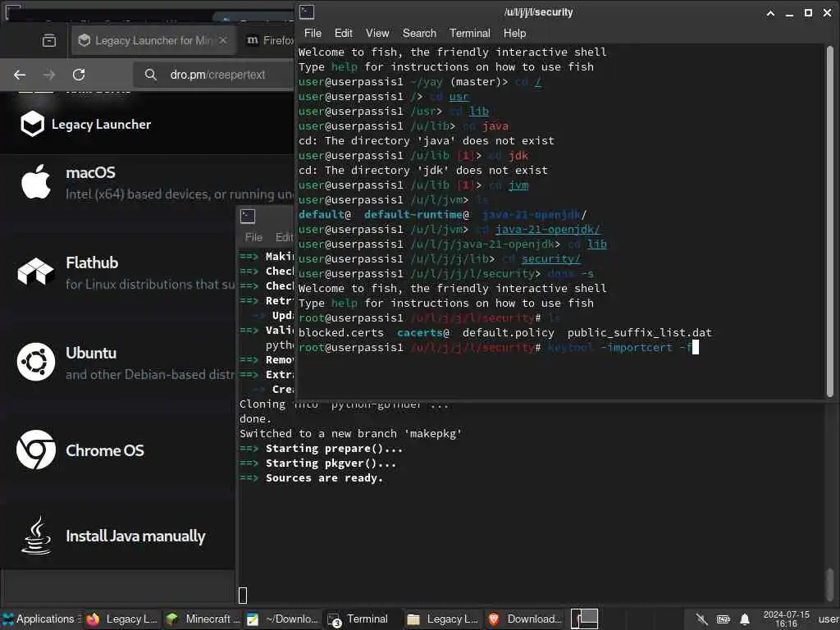Open File menu of the back terminal
This screenshot has height=630, width=840.
point(253,237)
